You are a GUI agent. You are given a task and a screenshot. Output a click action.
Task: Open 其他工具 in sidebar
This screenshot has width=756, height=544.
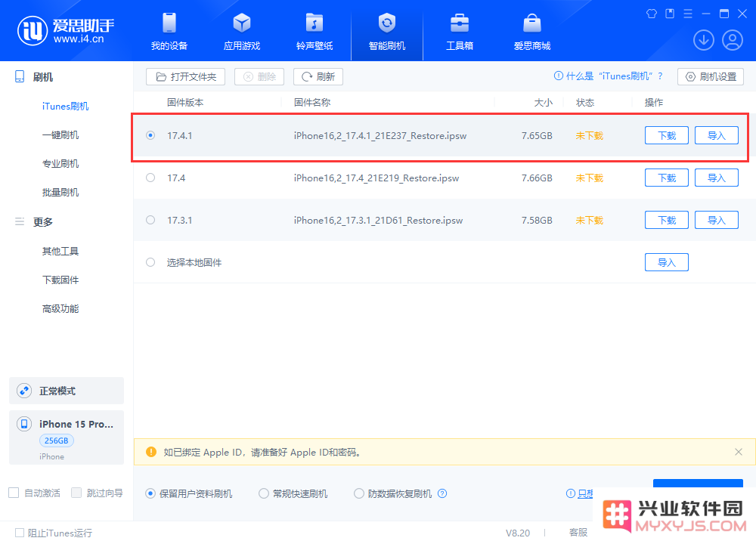point(60,251)
